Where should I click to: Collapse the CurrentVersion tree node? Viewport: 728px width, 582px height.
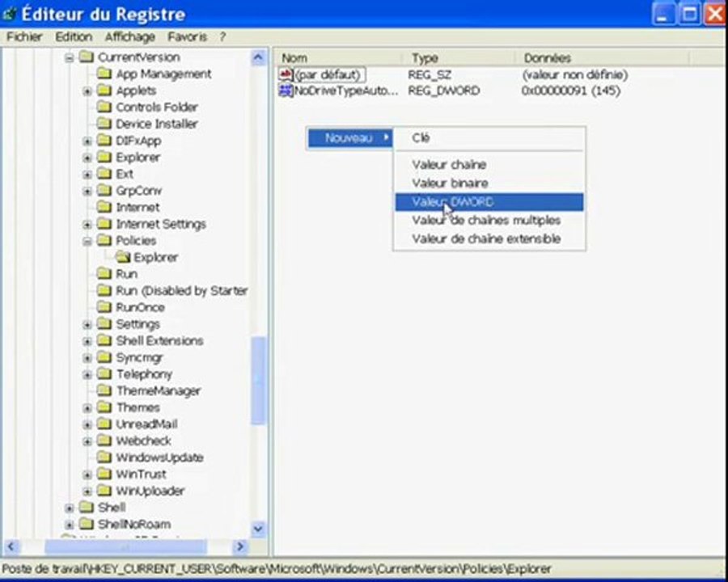(x=70, y=58)
